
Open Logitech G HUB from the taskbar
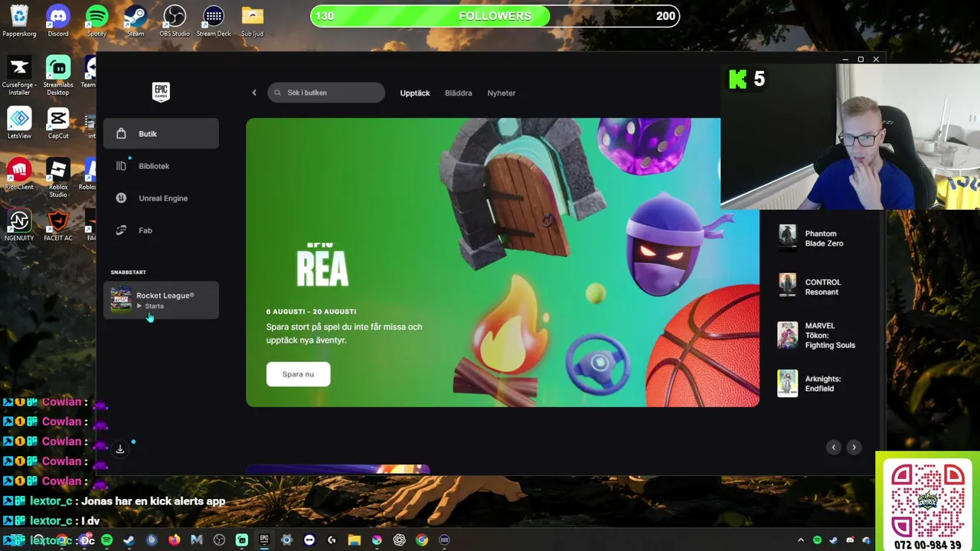[332, 540]
